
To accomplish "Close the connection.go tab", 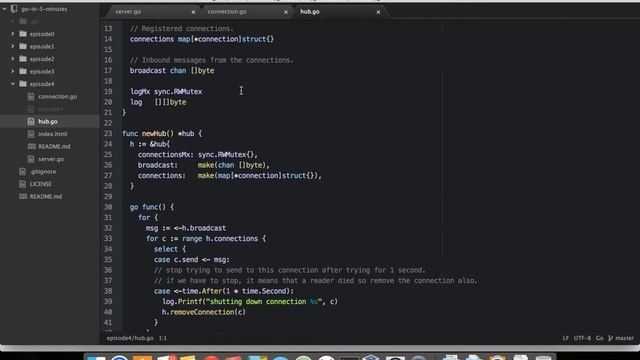I will [286, 12].
